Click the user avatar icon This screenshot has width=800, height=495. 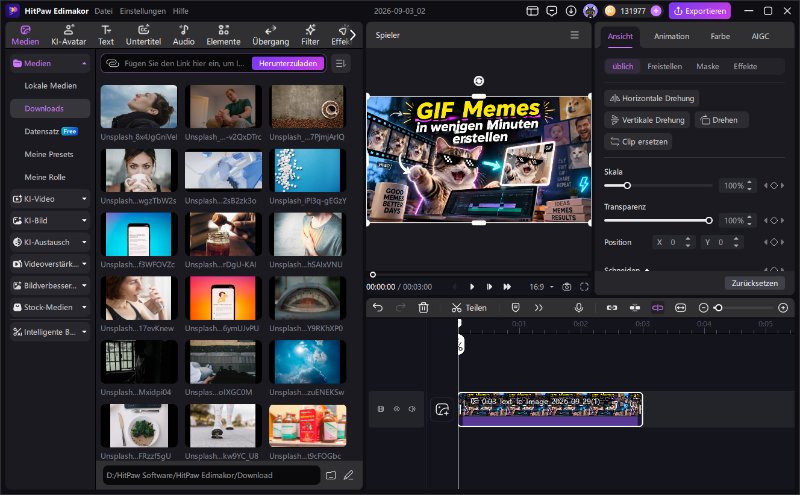point(590,11)
